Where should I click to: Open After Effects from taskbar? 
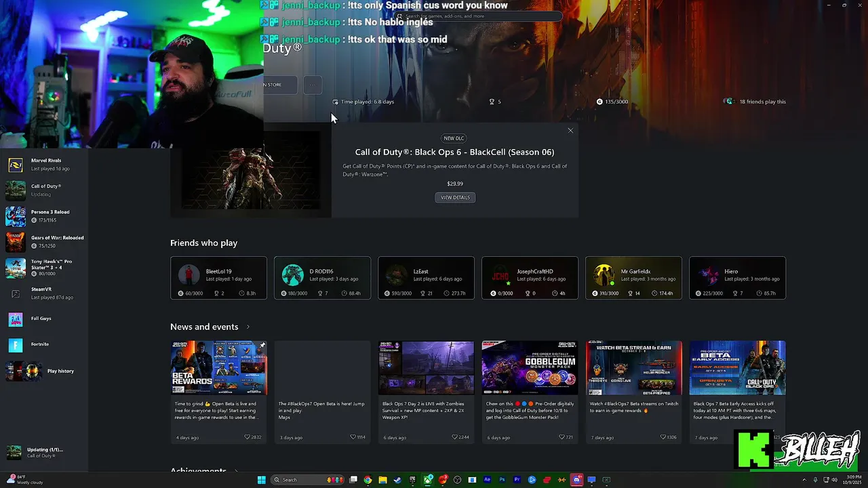(x=487, y=480)
